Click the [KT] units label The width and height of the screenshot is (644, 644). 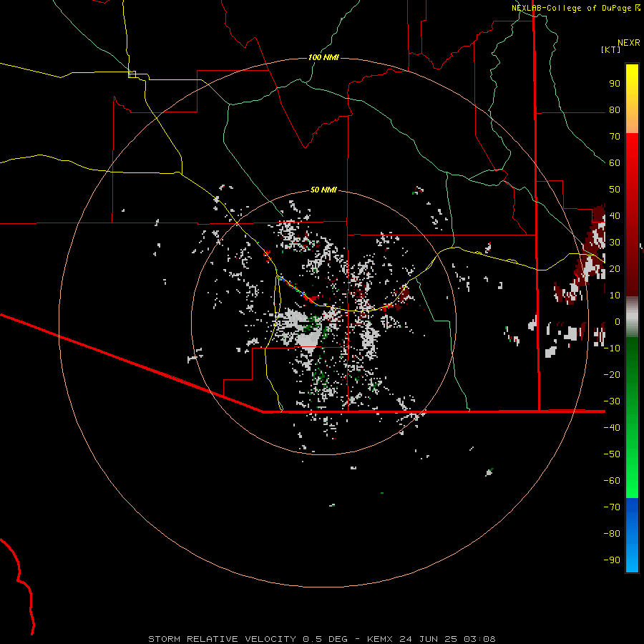click(x=611, y=49)
